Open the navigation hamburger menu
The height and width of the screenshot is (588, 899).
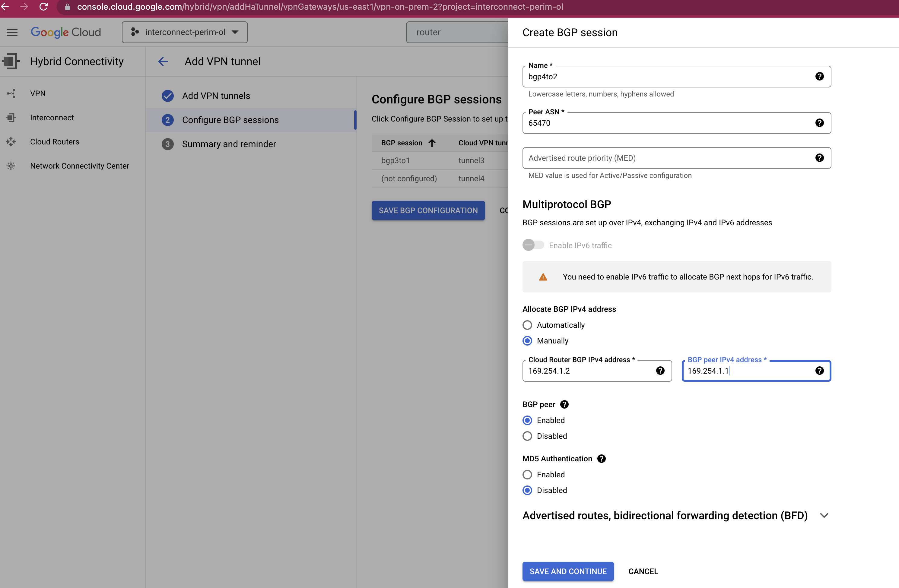coord(12,32)
